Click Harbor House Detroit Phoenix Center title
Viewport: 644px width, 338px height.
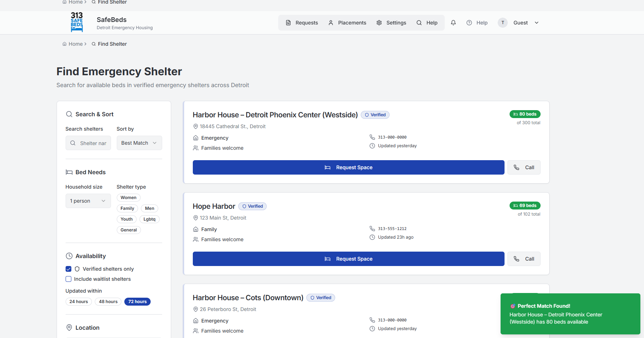click(x=275, y=115)
